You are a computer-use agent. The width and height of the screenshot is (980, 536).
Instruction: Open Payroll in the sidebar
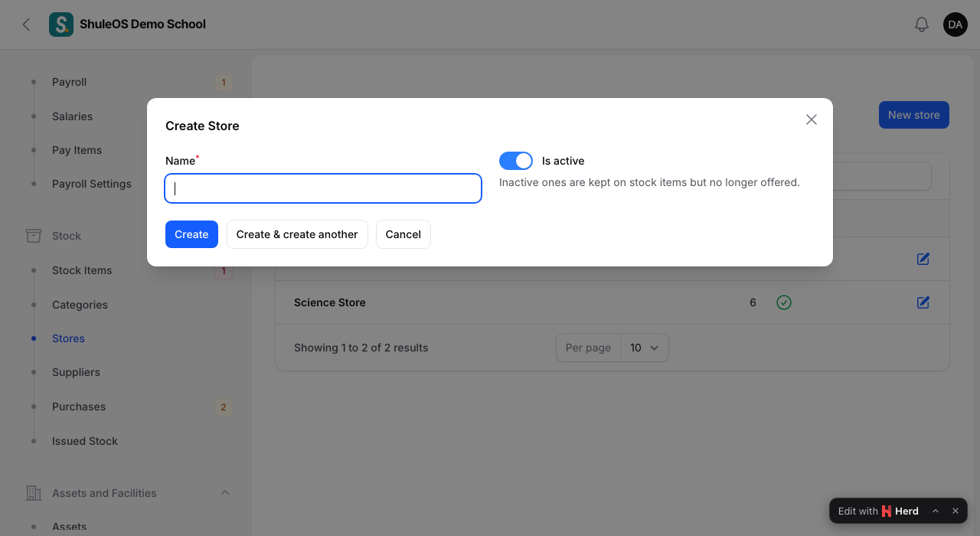click(x=69, y=82)
